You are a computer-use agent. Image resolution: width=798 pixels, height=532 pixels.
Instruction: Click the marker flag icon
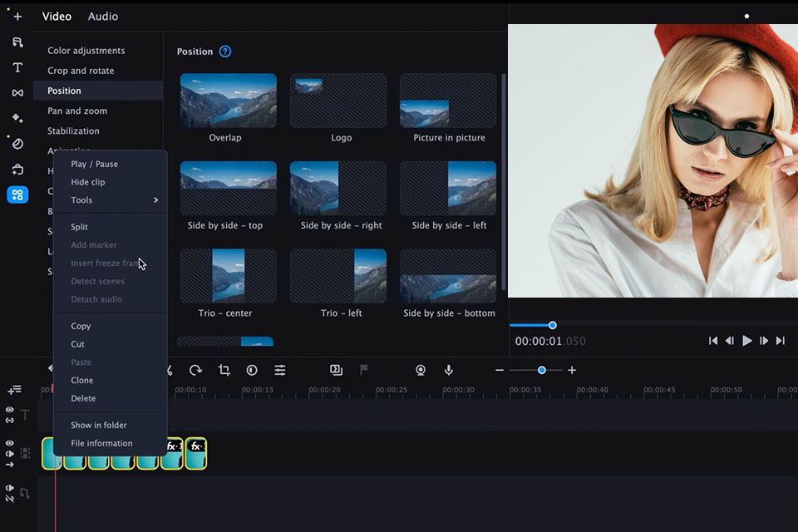click(364, 370)
